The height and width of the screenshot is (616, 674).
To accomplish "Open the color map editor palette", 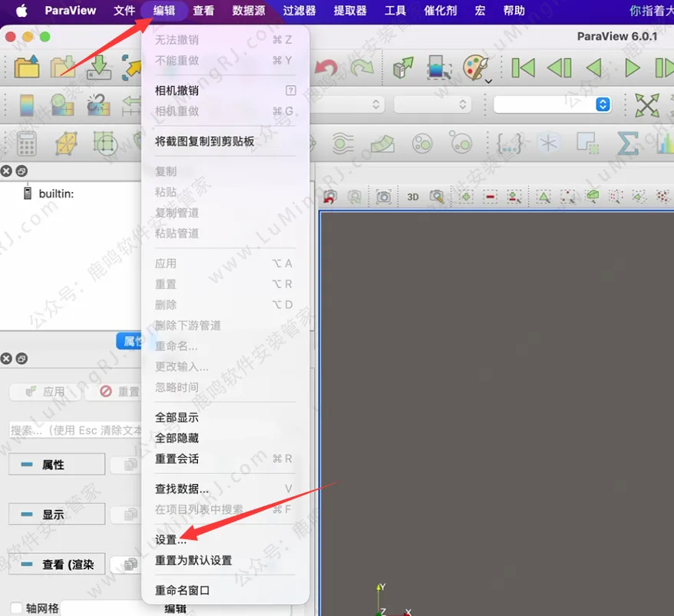I will coord(477,68).
